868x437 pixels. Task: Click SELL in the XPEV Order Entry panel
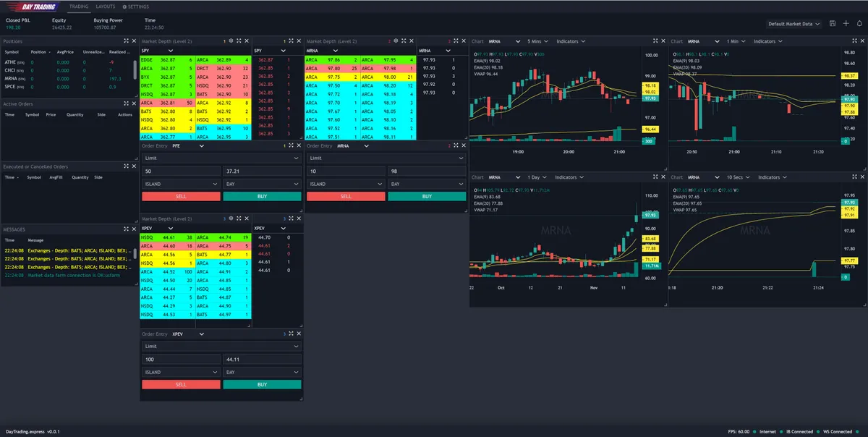(180, 383)
